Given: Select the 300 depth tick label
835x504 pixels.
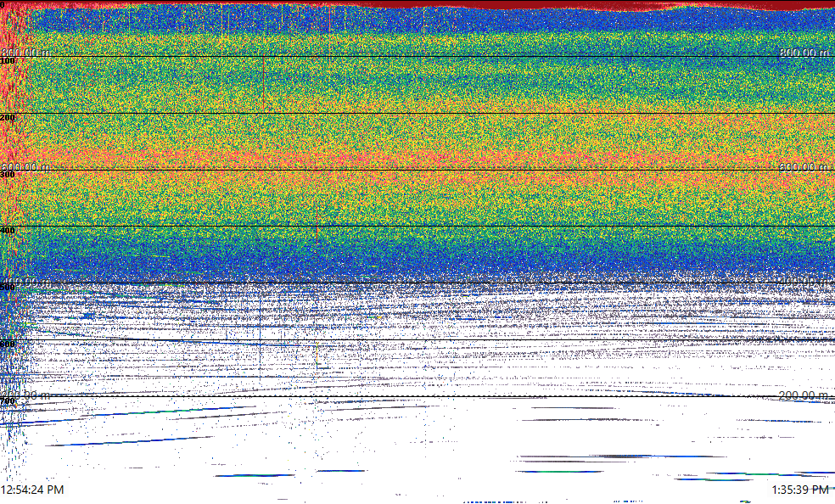Looking at the screenshot, I should pyautogui.click(x=8, y=175).
